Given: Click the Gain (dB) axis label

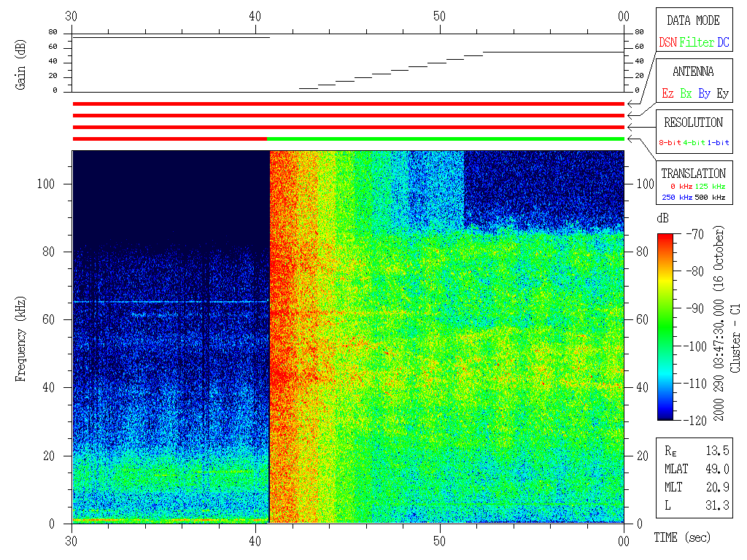Looking at the screenshot, I should pyautogui.click(x=20, y=71).
